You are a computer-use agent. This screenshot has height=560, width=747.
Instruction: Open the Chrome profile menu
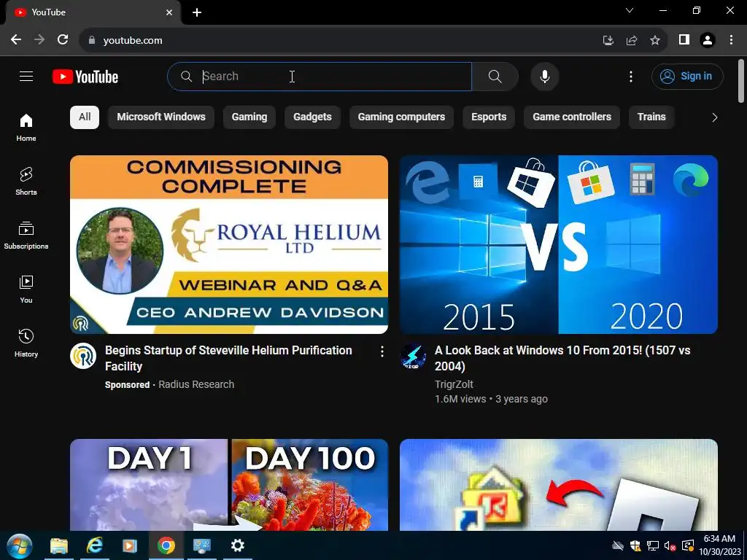click(708, 40)
